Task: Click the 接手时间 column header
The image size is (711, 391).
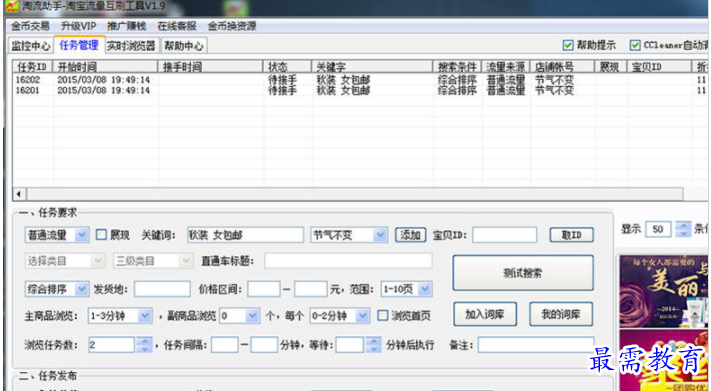Action: pos(210,67)
